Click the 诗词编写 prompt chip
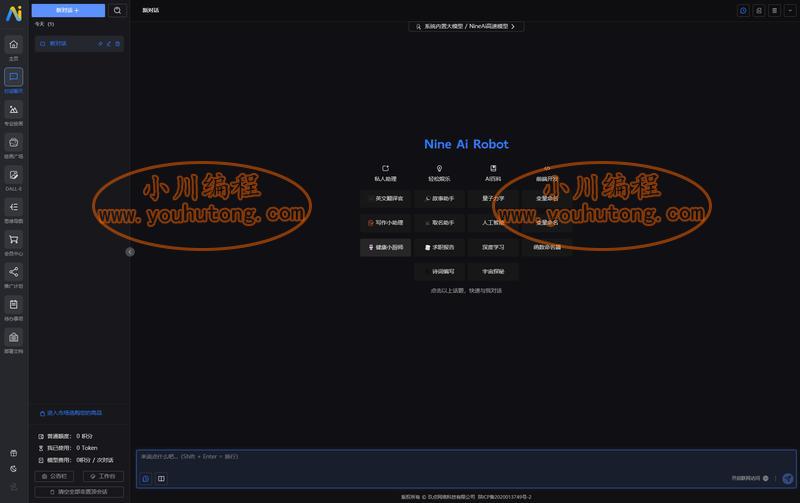 439,272
